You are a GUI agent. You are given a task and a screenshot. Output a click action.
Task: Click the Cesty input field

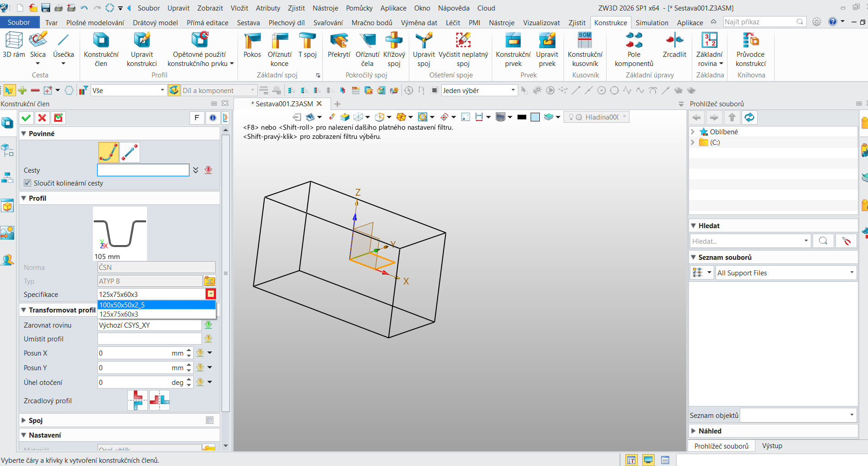(143, 170)
